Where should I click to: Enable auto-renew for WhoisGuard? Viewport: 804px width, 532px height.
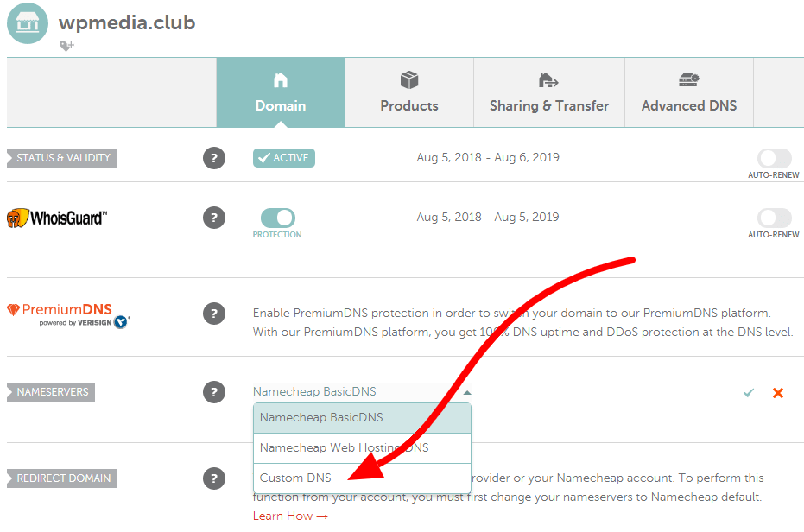tap(773, 216)
